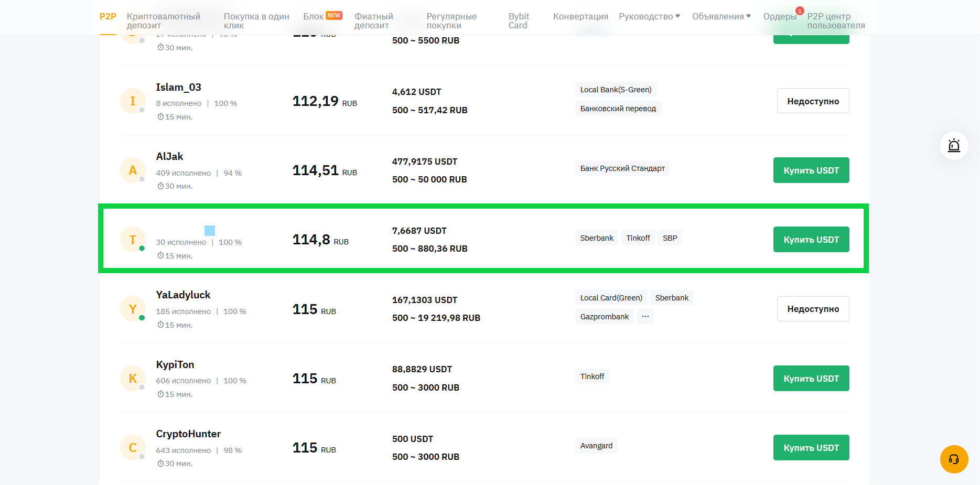Click CryptoHunter's avatar icon
Image resolution: width=980 pixels, height=485 pixels.
pos(133,448)
